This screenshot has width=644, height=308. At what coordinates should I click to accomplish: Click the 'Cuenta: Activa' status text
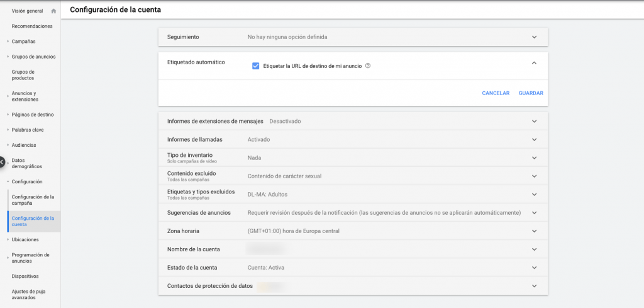266,268
